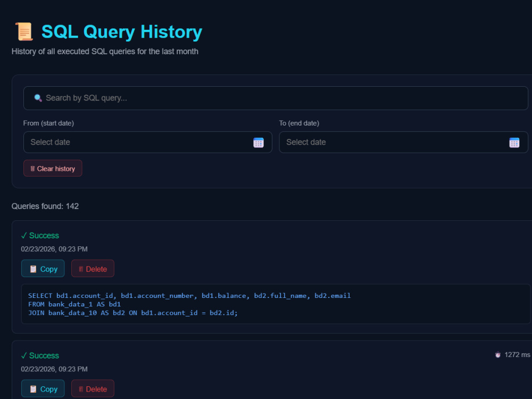532x399 pixels.
Task: Click the To end date input
Action: [x=403, y=142]
